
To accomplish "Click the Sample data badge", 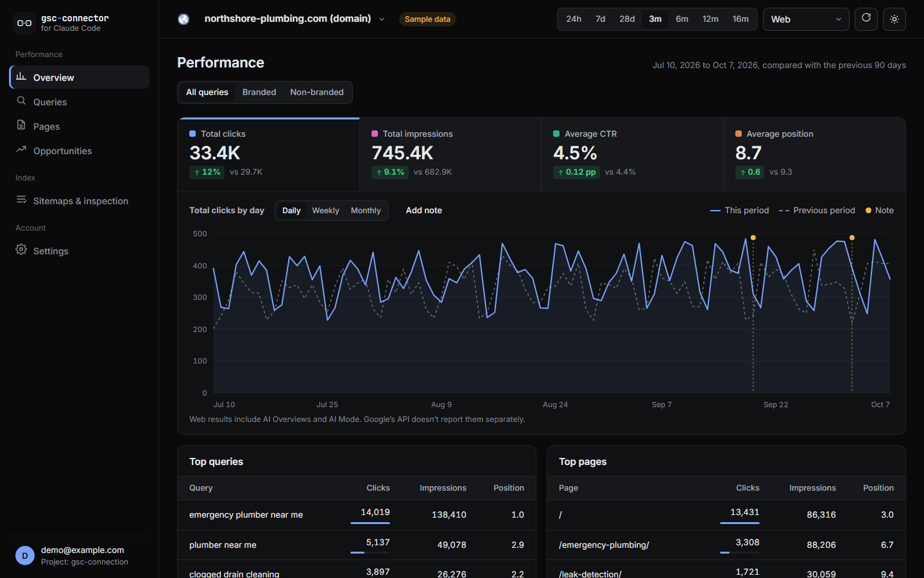I will pyautogui.click(x=427, y=19).
